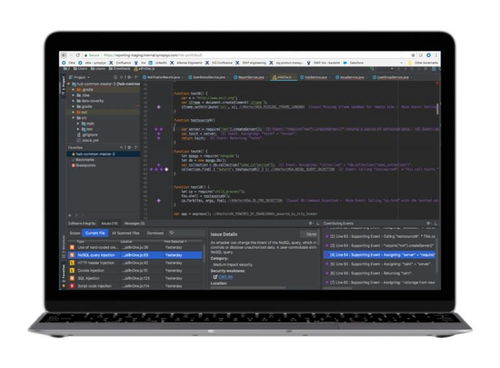Select the Current File scope button
Viewport: 500px width, 368px height.
click(95, 233)
